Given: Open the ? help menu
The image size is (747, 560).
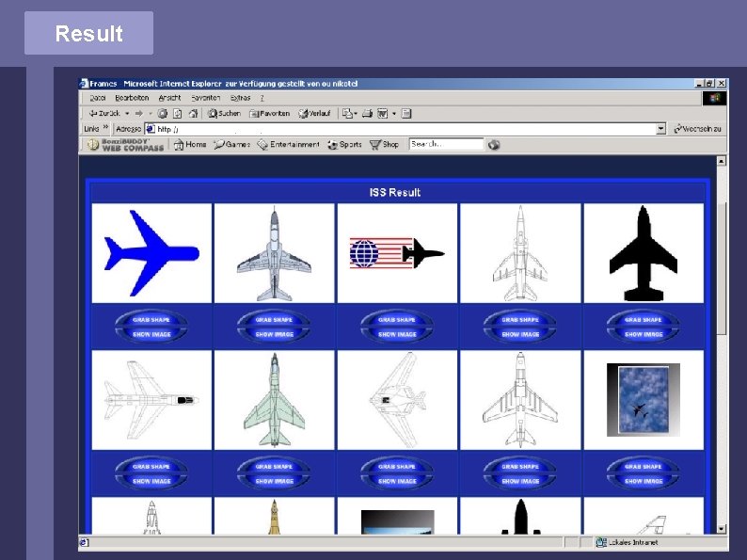Looking at the screenshot, I should point(262,98).
